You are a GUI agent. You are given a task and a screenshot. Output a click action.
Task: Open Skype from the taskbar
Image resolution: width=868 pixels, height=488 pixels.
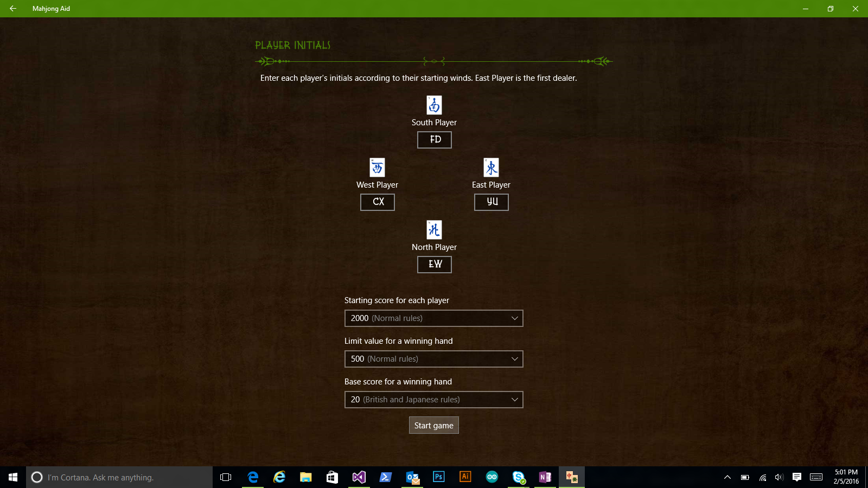tap(519, 477)
